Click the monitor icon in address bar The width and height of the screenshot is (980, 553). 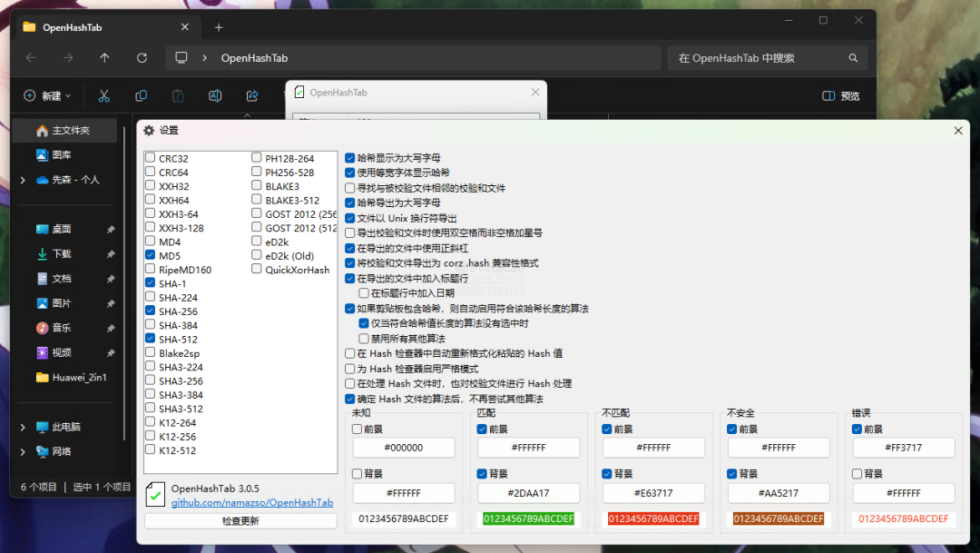pyautogui.click(x=181, y=57)
